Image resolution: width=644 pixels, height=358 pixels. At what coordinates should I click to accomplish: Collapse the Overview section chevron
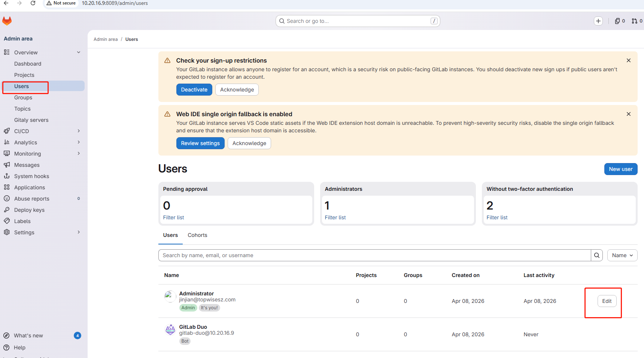(79, 52)
